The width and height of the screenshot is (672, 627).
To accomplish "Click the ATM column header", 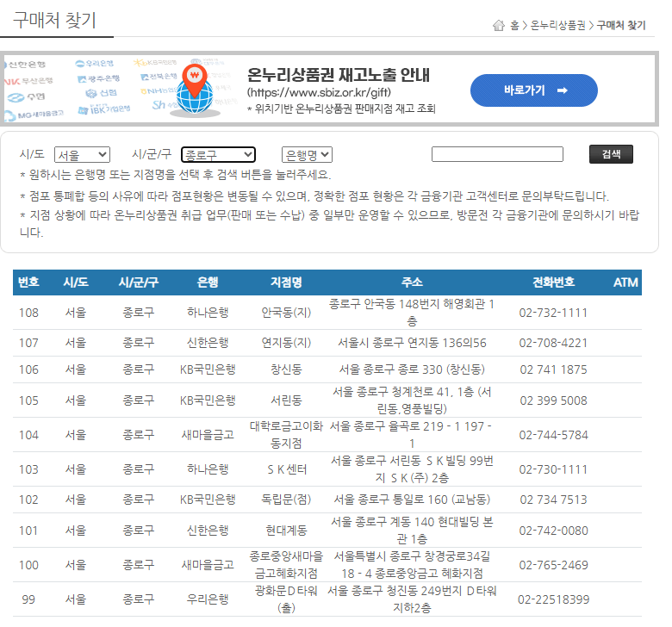I will click(x=625, y=282).
